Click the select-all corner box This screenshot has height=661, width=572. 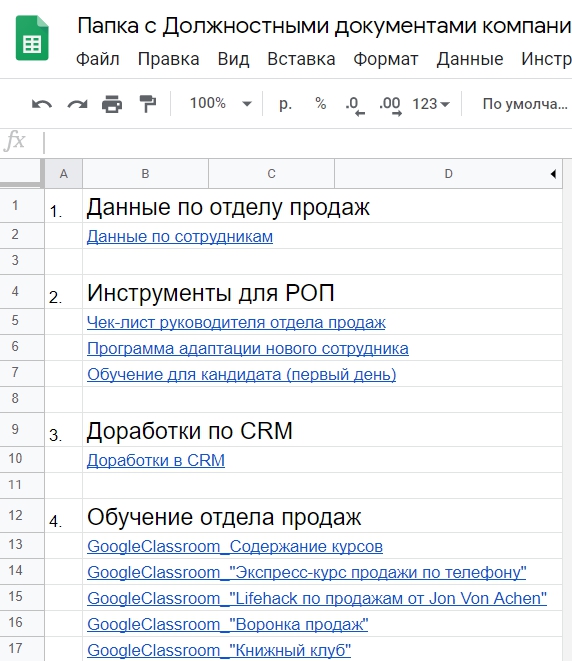click(x=21, y=173)
